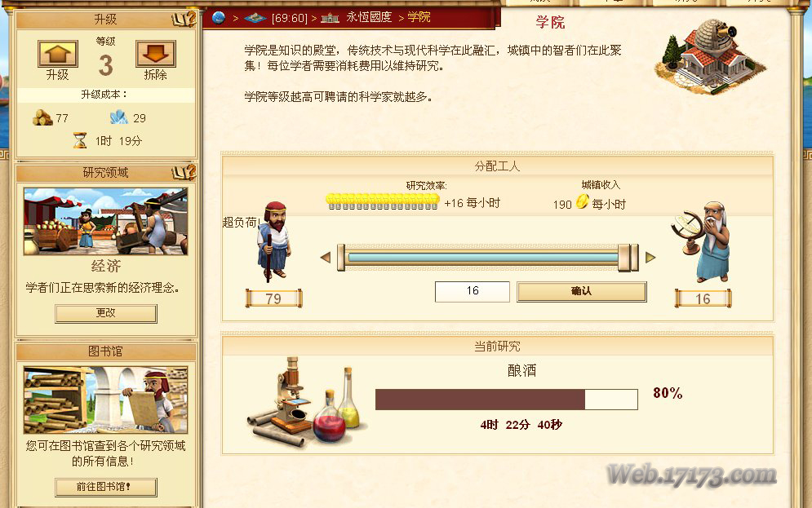Viewport: 812px width, 508px height.
Task: Click the 更改 change research button
Action: pos(105,313)
